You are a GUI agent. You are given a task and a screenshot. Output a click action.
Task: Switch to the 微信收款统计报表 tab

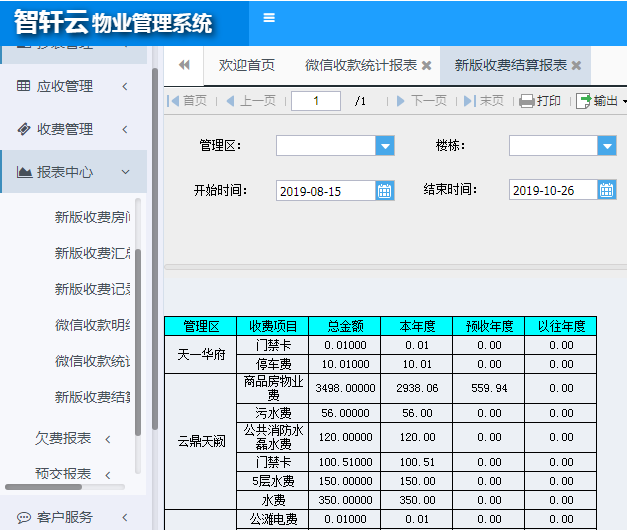[361, 65]
